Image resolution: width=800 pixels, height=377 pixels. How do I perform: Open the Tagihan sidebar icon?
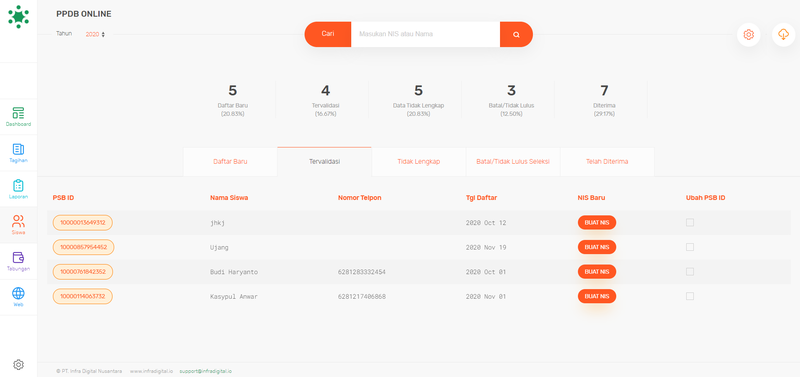coord(18,153)
